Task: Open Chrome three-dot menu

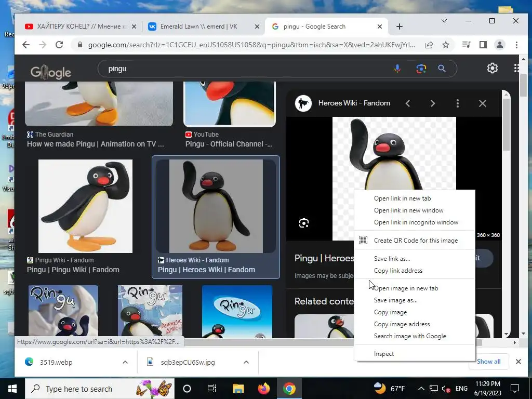Action: point(516,45)
